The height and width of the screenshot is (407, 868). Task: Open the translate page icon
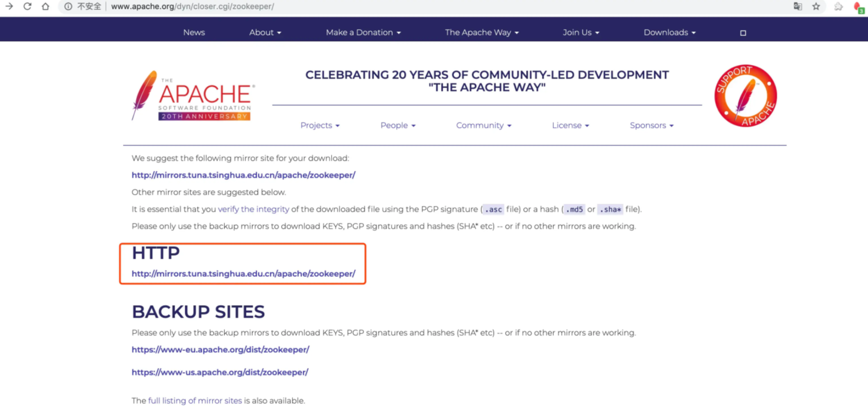click(797, 6)
